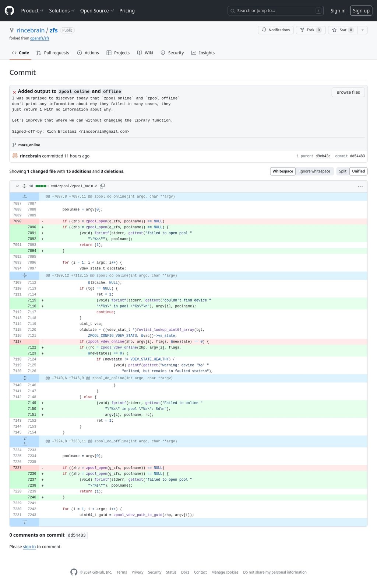
Task: Click rincebrain's avatar image
Action: point(15,156)
